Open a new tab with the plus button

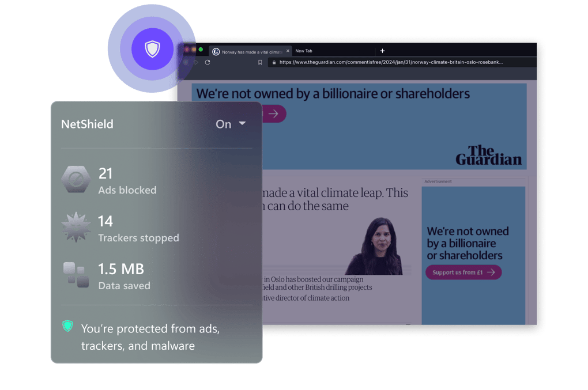[x=382, y=51]
